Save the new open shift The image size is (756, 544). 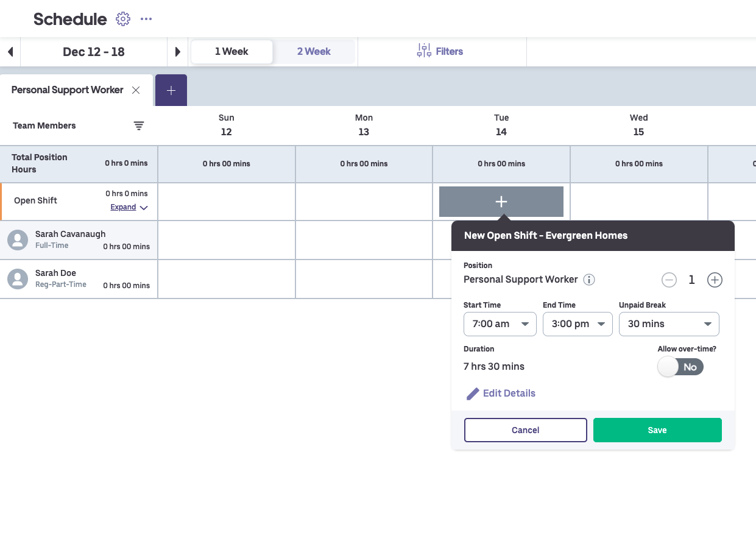[x=657, y=430]
